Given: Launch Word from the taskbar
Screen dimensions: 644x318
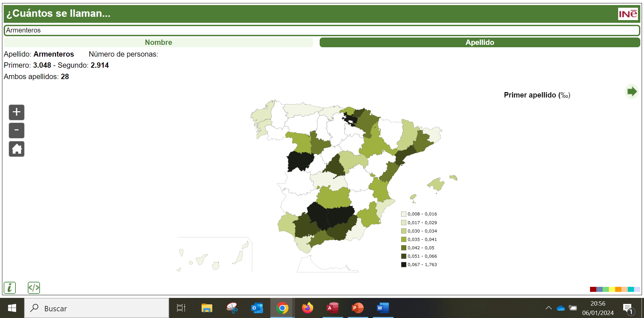Looking at the screenshot, I should click(383, 308).
